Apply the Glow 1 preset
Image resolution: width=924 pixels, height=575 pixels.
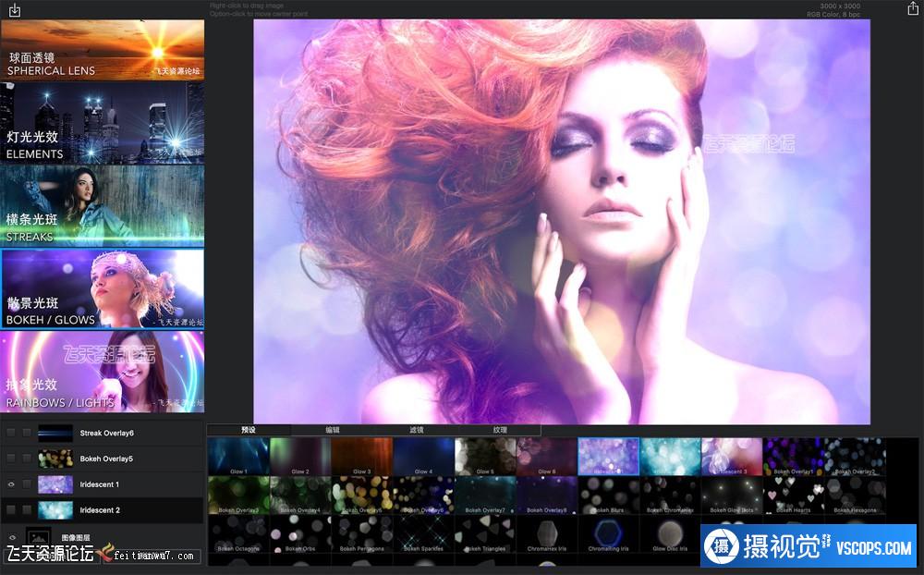pos(237,456)
